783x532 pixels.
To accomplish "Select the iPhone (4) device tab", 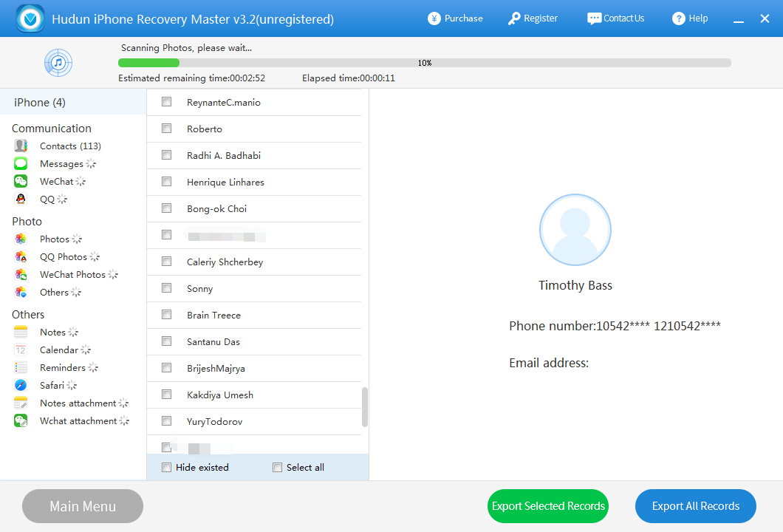I will coord(73,103).
